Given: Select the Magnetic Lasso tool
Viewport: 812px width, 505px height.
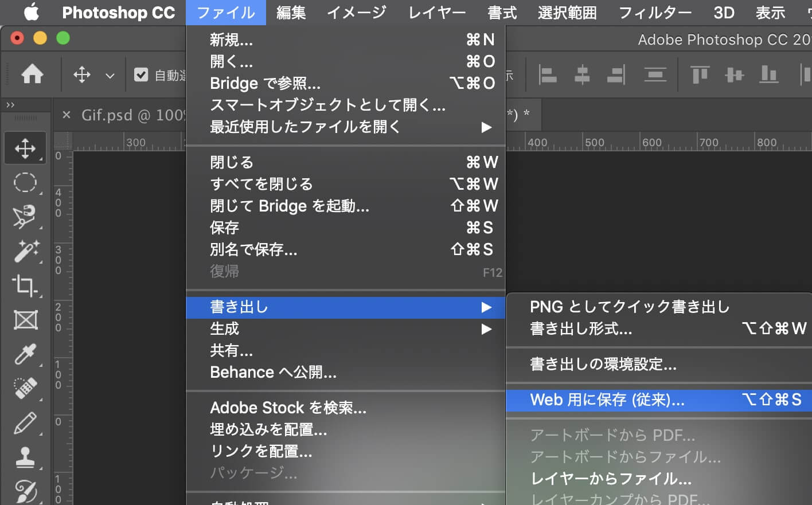Looking at the screenshot, I should coord(25,217).
